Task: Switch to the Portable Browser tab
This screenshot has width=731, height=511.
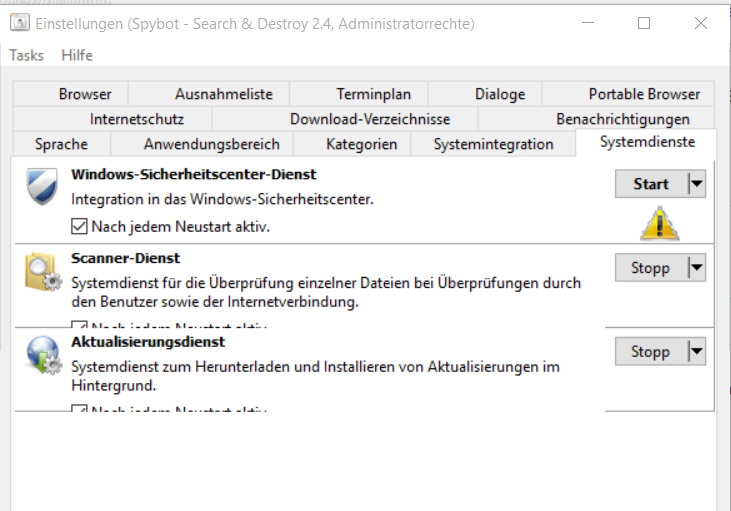Action: point(628,94)
